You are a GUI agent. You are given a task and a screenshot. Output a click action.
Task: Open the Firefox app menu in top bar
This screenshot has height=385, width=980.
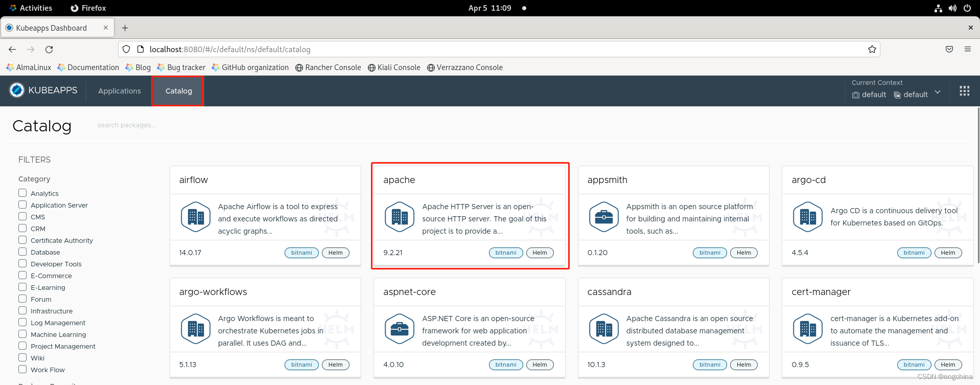pos(88,8)
